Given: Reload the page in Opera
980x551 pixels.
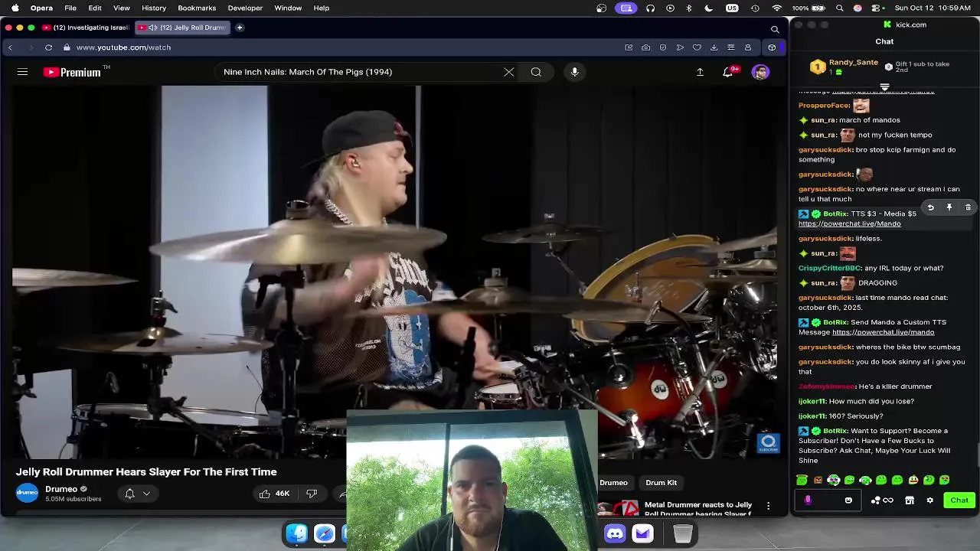Looking at the screenshot, I should tap(48, 47).
